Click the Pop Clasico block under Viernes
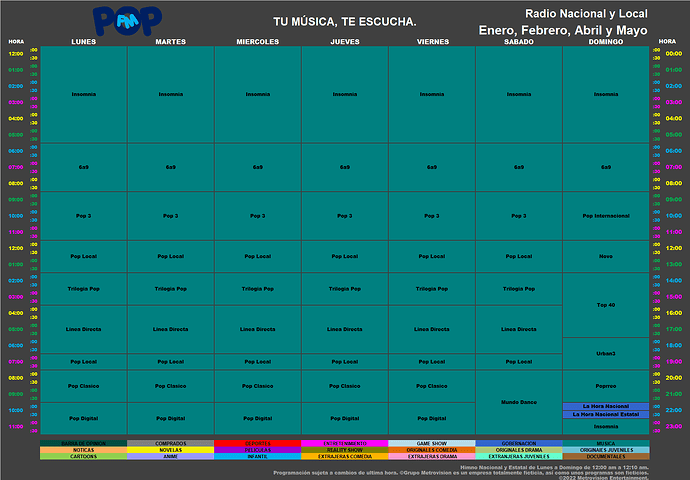690x480 pixels. (x=432, y=386)
